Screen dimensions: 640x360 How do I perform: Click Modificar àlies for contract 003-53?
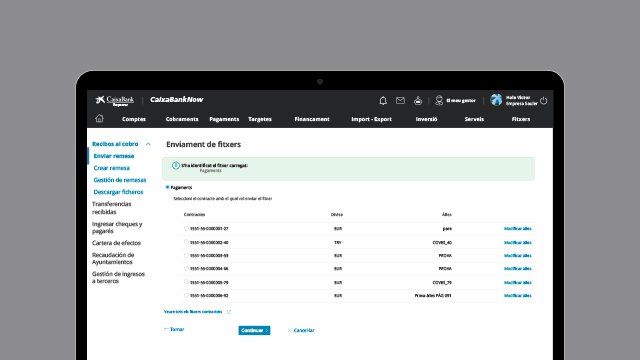pos(518,256)
